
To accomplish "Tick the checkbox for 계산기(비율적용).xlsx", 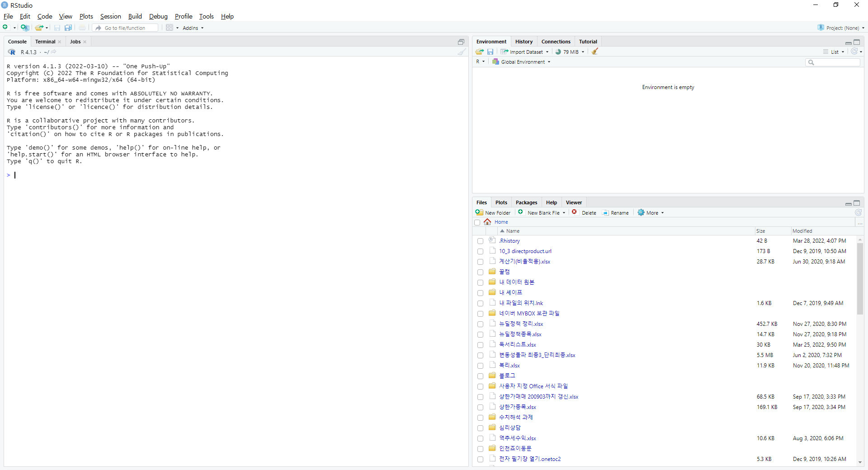I will point(481,262).
